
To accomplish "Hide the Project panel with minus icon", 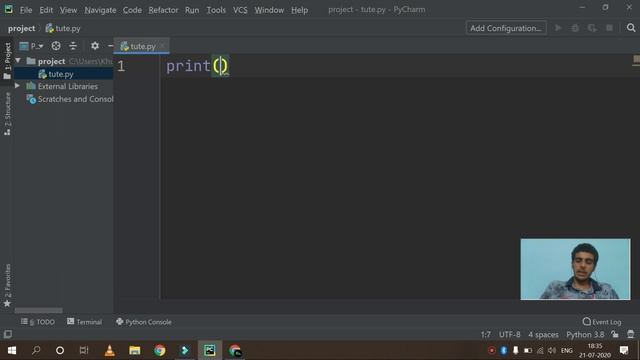I will coord(110,46).
